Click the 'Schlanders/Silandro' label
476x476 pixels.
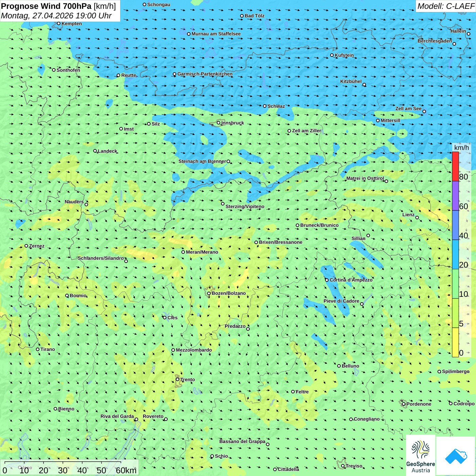click(x=101, y=258)
